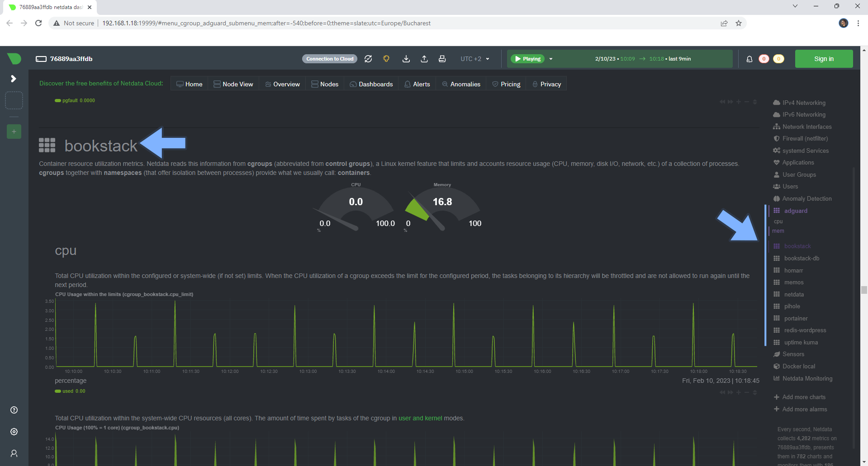Open the Alerts tab
868x466 pixels.
417,84
